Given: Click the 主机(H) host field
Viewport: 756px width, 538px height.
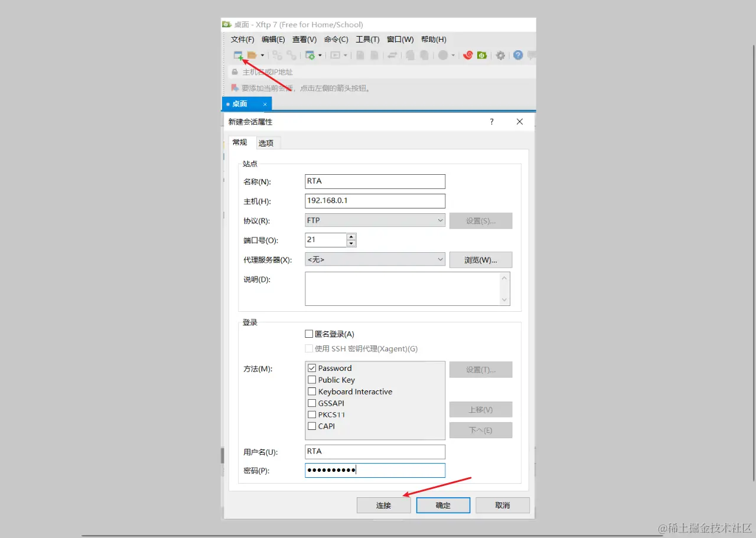Looking at the screenshot, I should 375,201.
